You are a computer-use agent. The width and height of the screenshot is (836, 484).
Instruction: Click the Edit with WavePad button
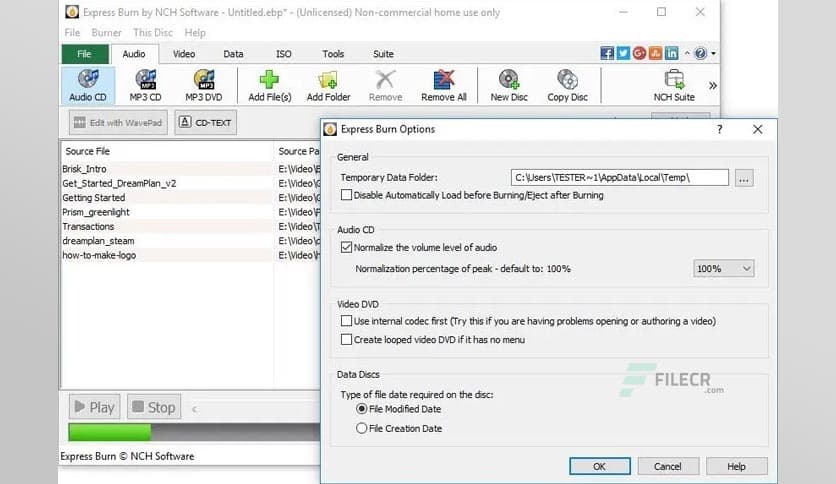118,123
